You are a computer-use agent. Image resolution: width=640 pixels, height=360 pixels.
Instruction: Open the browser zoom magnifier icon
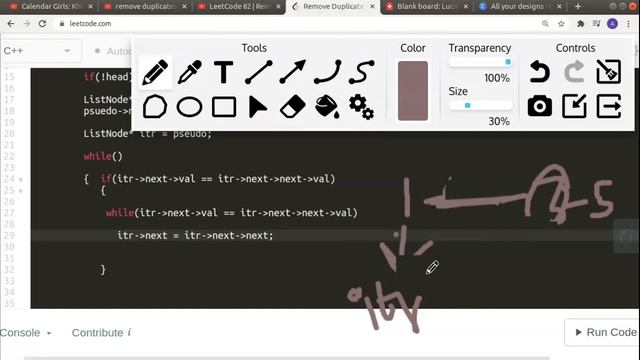tap(545, 24)
